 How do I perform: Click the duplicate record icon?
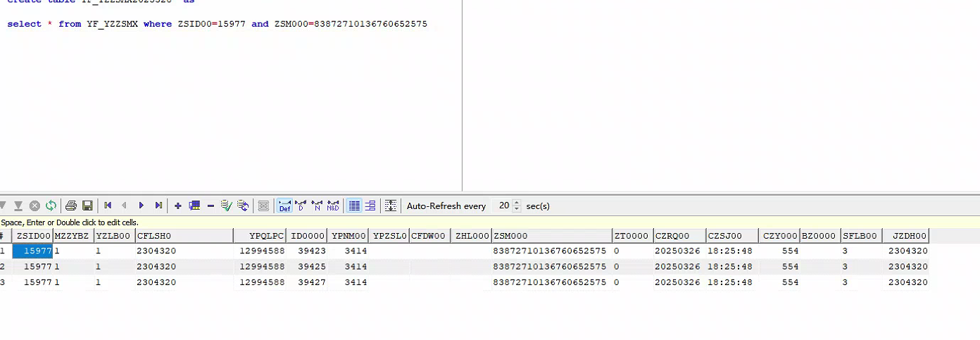click(194, 206)
